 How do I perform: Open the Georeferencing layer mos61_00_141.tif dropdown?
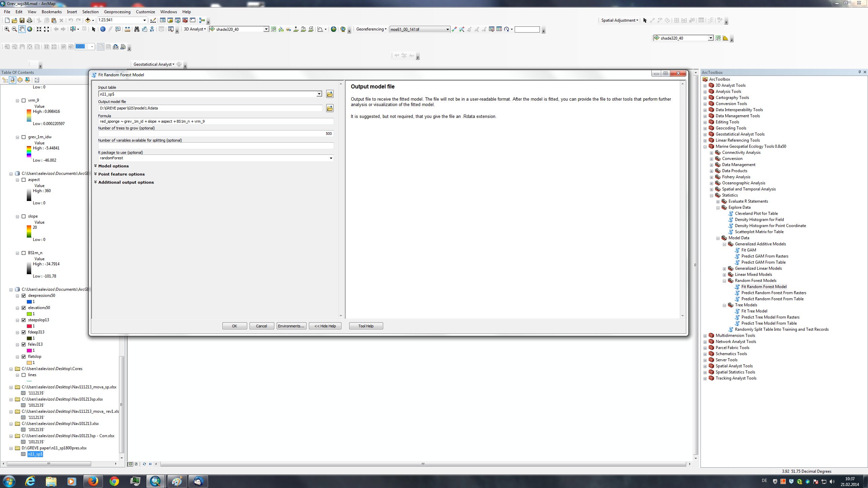[447, 29]
